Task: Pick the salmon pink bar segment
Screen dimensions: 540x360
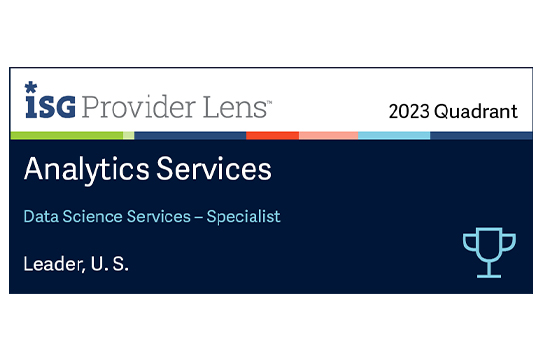Action: pyautogui.click(x=329, y=135)
